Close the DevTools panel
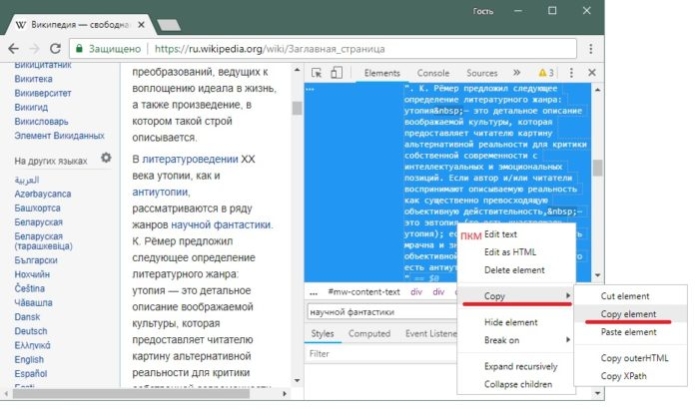The width and height of the screenshot is (699, 418). [592, 73]
